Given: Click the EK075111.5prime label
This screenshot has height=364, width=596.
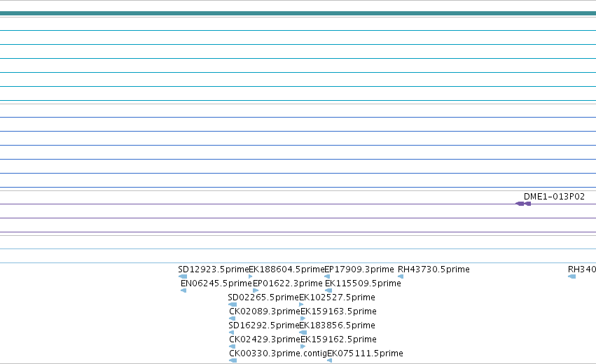Looking at the screenshot, I should click(365, 353).
